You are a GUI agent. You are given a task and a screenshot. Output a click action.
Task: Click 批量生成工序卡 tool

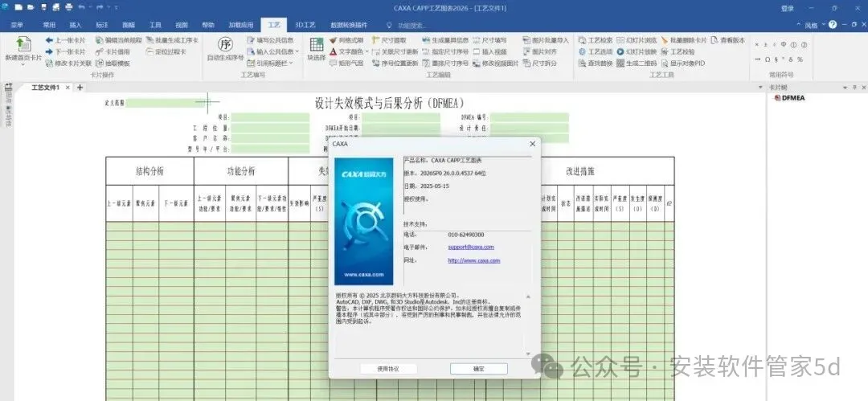tap(172, 40)
